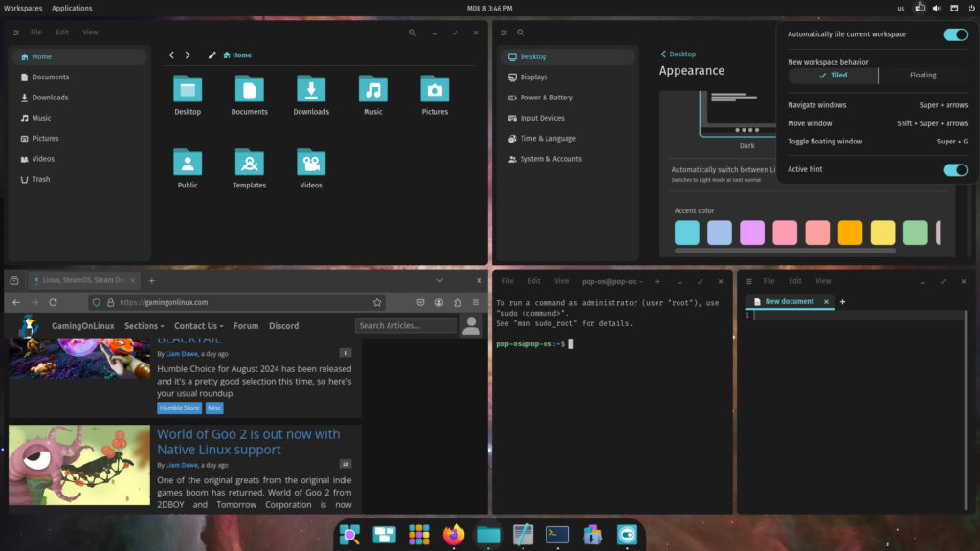980x551 pixels.
Task: Click the pencil path-edit icon in Files
Action: click(212, 55)
